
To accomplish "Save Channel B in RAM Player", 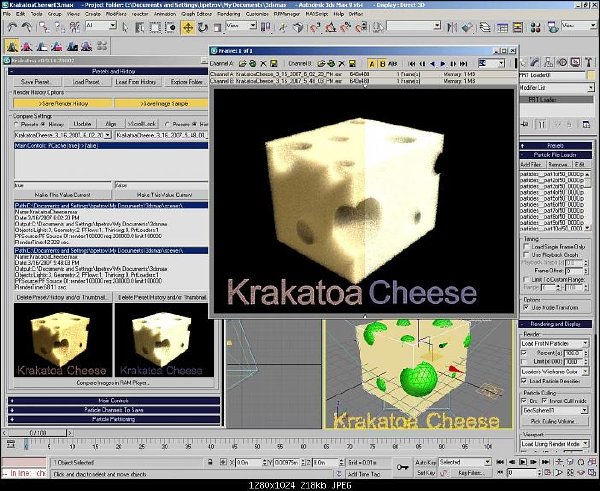I will click(352, 64).
